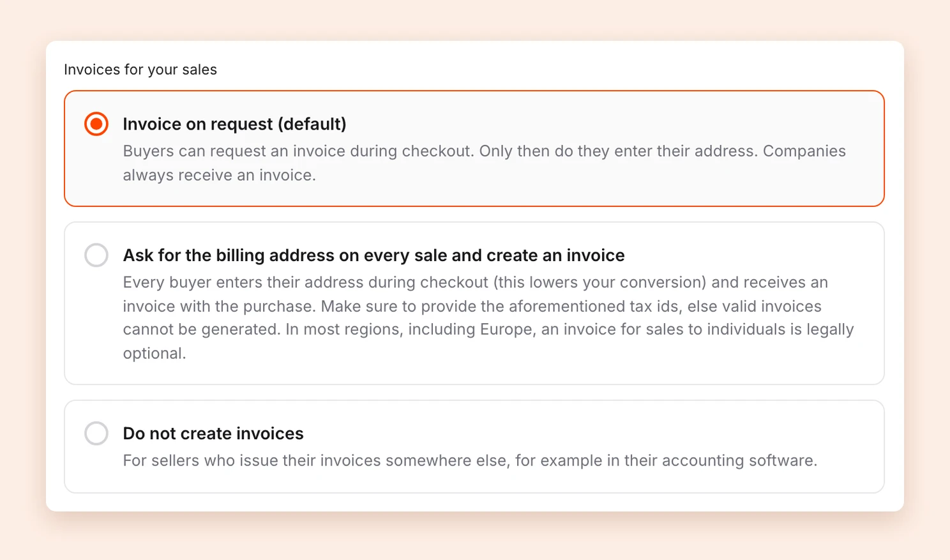950x560 pixels.
Task: Click the 'Invoices for your sales' label
Action: (x=140, y=70)
